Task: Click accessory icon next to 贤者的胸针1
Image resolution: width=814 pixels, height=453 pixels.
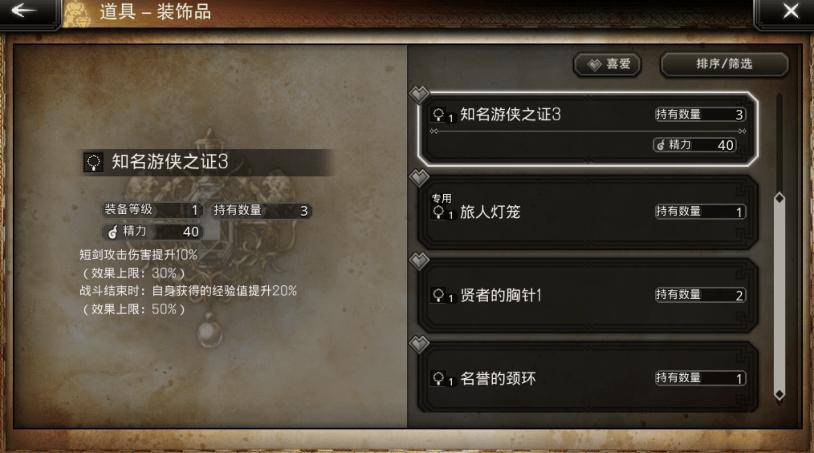Action: [x=439, y=295]
